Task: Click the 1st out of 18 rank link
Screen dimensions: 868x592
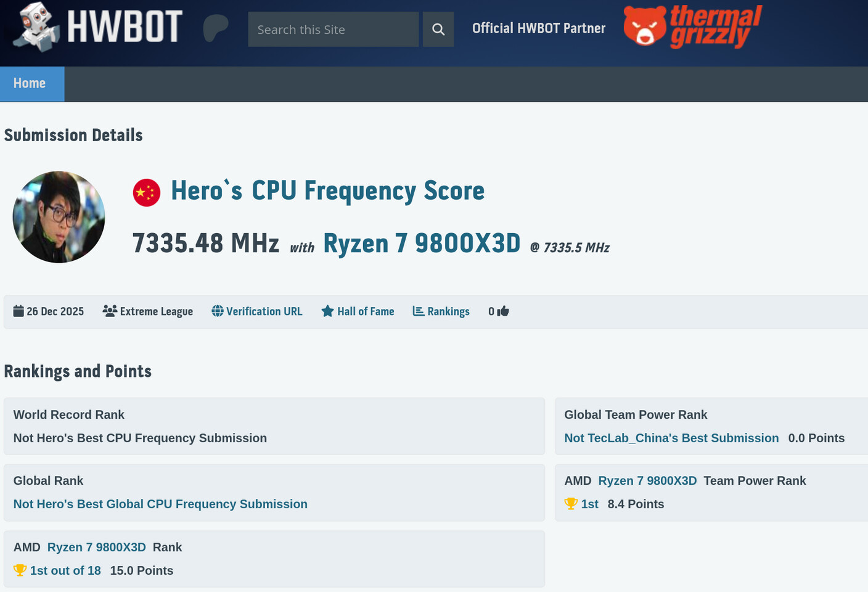Action: 65,570
